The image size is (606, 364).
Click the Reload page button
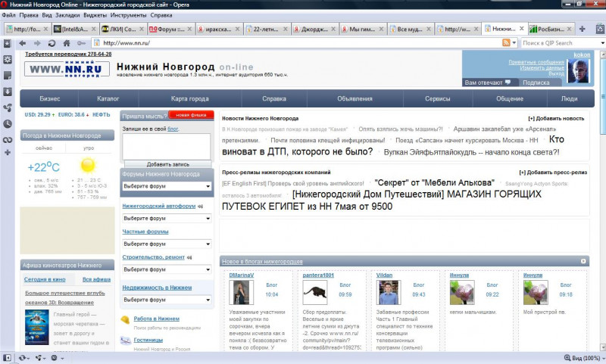pyautogui.click(x=52, y=43)
